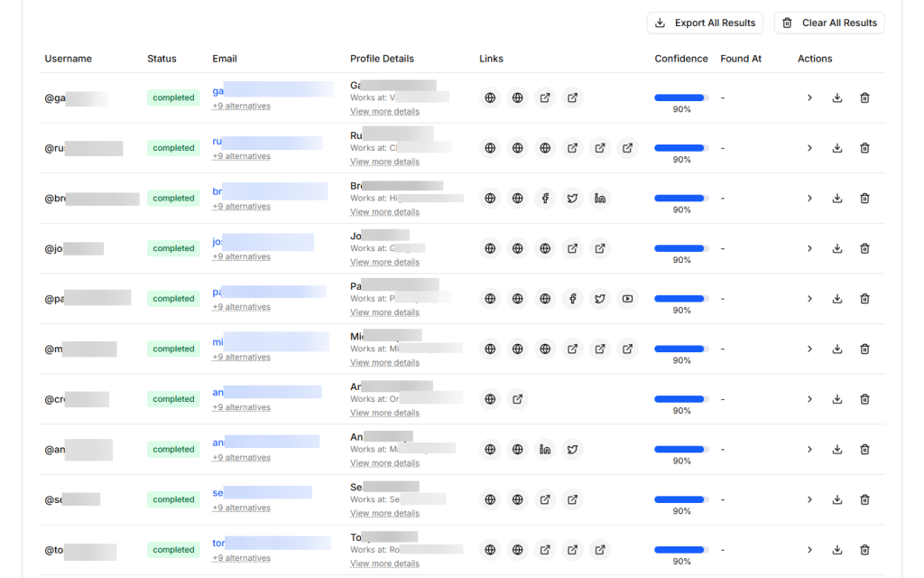Screen dimensions: 924x578
Task: View more details for the @pa profile
Action: coord(384,312)
